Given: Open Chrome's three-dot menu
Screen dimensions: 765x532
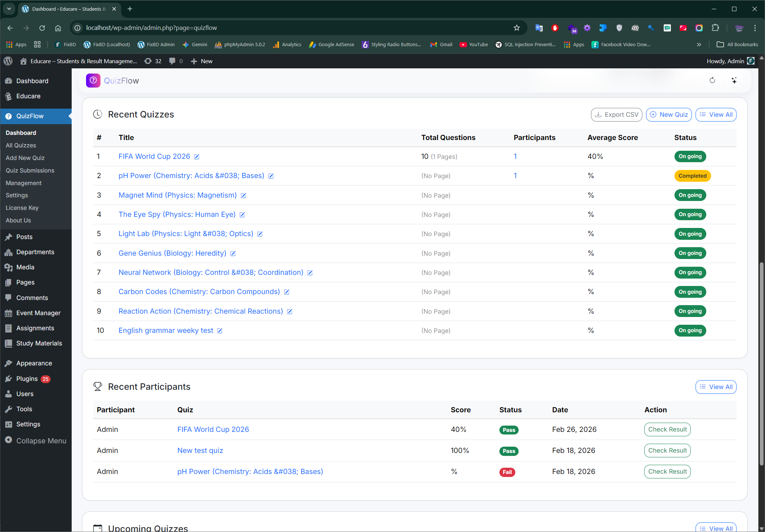Looking at the screenshot, I should 755,28.
